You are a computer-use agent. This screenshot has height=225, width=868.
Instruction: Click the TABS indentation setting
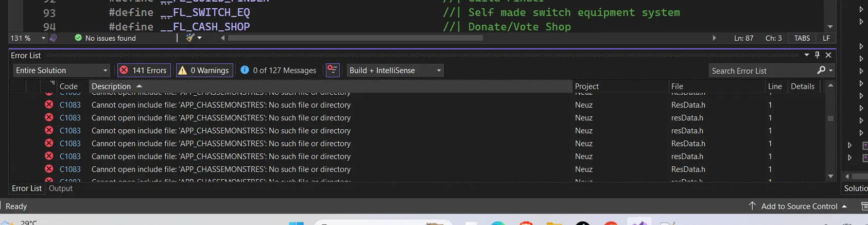802,38
